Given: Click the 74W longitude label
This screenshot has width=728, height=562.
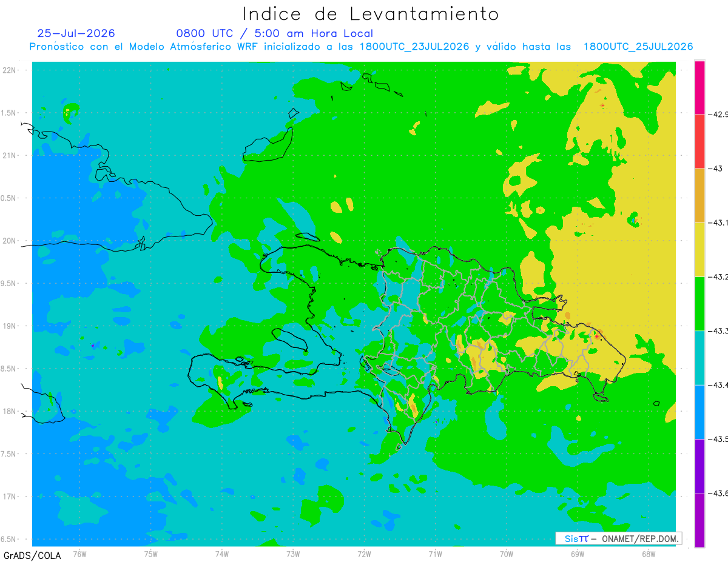Looking at the screenshot, I should point(222,554).
